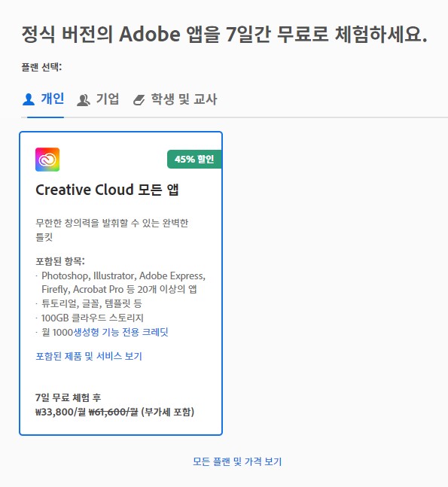Click the 정식 버전의 Adobe 앱 heading
The height and width of the screenshot is (487, 448).
click(224, 34)
